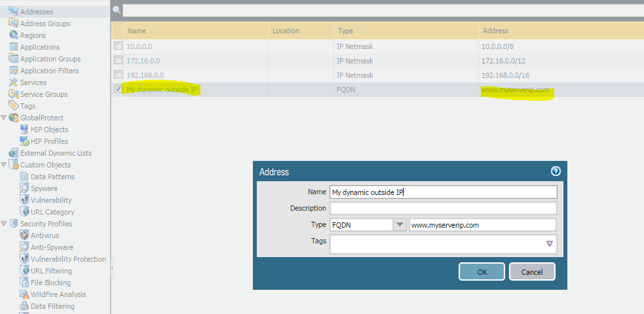The image size is (644, 314).
Task: Collapse the sidebar with splitter arrow
Action: tap(112, 268)
